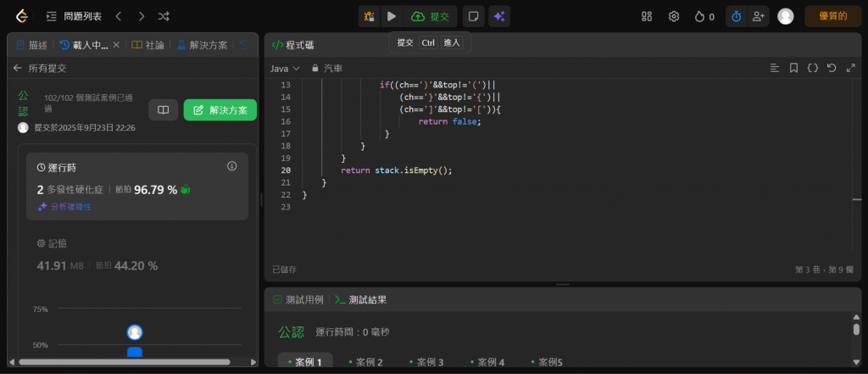
Task: Open the profile avatar menu
Action: pyautogui.click(x=786, y=17)
